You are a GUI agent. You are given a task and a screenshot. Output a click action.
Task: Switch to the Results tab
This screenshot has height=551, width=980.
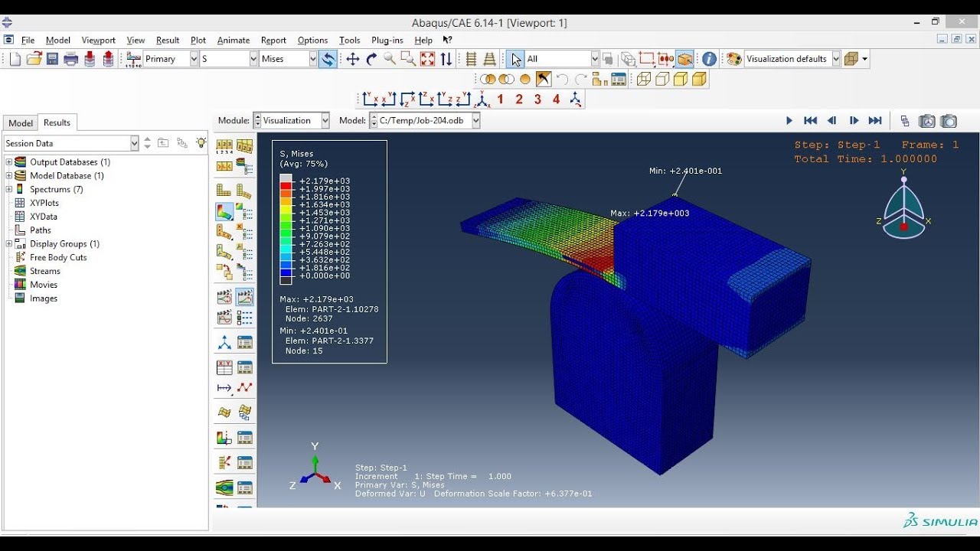pyautogui.click(x=57, y=122)
